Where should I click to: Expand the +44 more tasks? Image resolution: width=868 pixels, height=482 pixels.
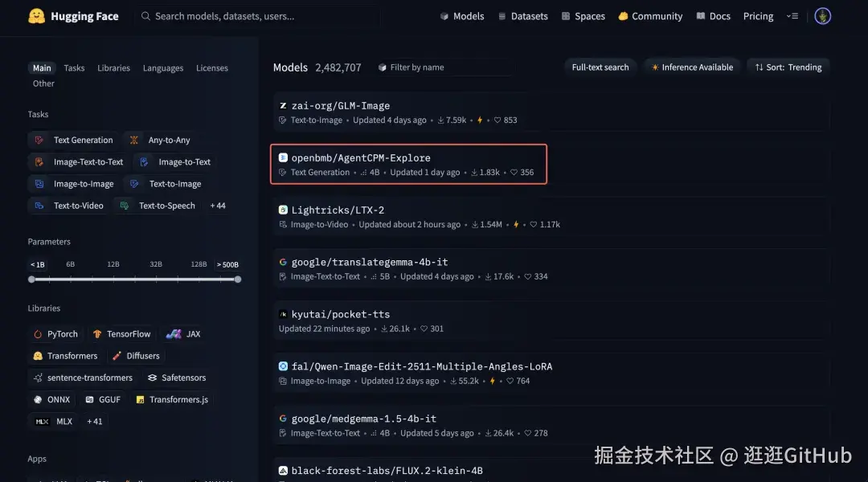coord(218,206)
